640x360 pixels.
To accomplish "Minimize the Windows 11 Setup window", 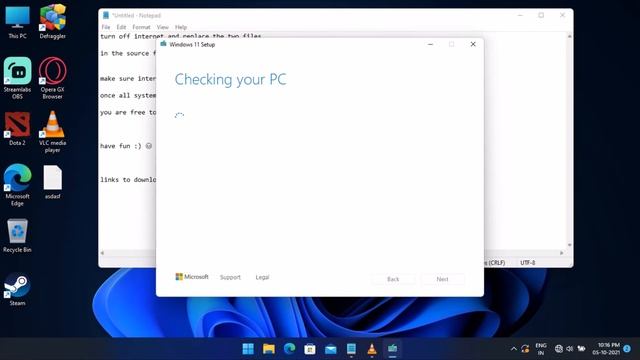I will (x=430, y=44).
